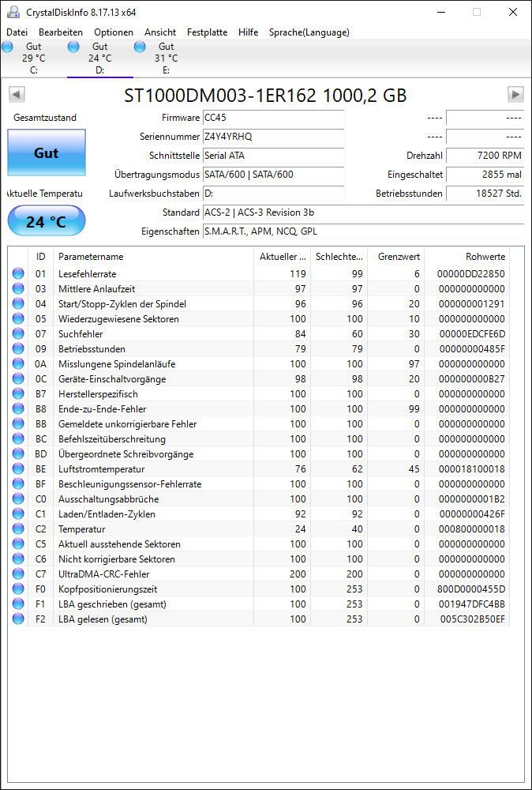Click status orb for Aktuell ausstehende Sektoren
532x790 pixels.
point(18,544)
